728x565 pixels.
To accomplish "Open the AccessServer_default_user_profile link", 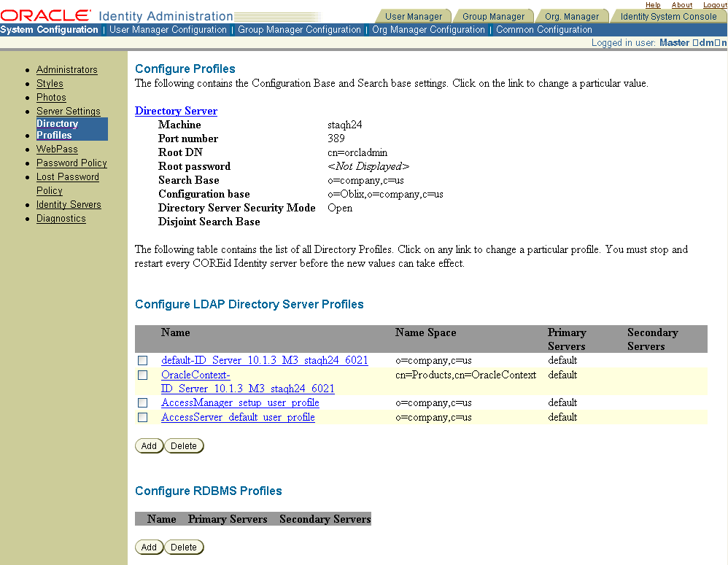I will pos(238,417).
